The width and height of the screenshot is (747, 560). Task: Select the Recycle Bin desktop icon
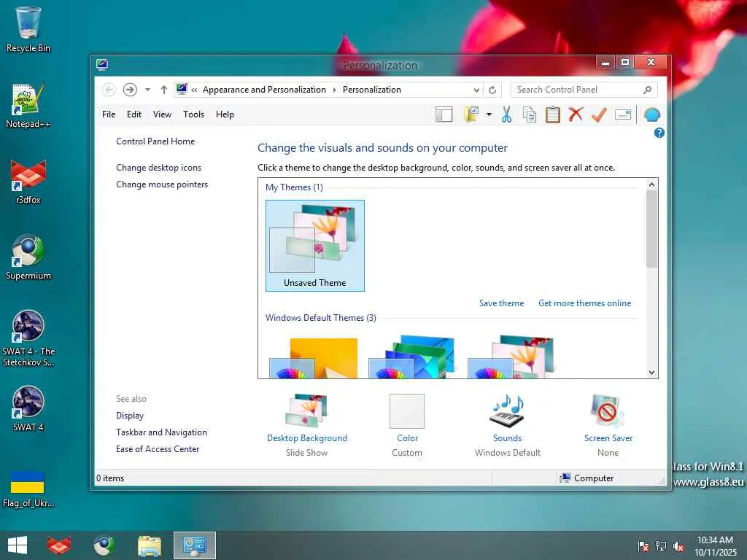[x=28, y=29]
